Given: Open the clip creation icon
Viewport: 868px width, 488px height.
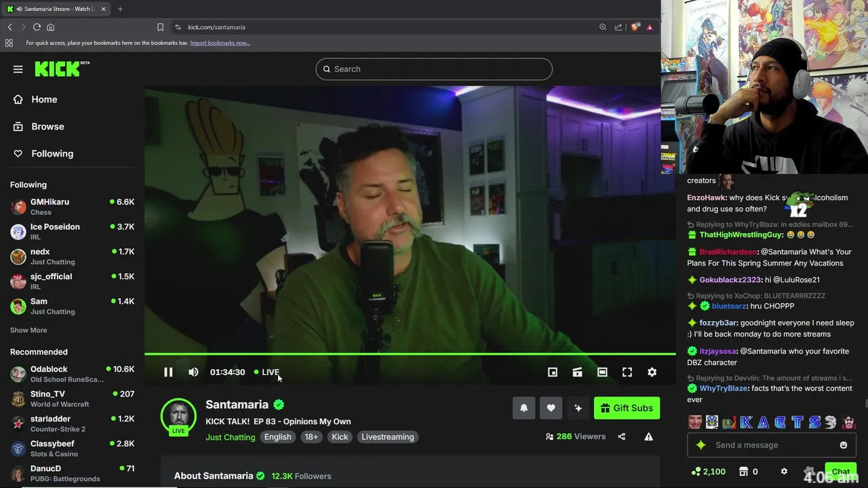Looking at the screenshot, I should tap(577, 372).
